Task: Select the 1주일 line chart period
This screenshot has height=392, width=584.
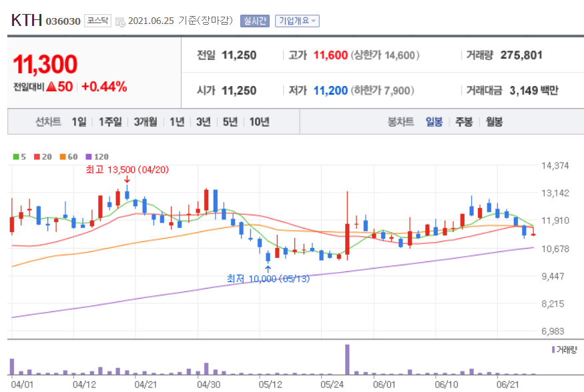Action: [x=110, y=121]
